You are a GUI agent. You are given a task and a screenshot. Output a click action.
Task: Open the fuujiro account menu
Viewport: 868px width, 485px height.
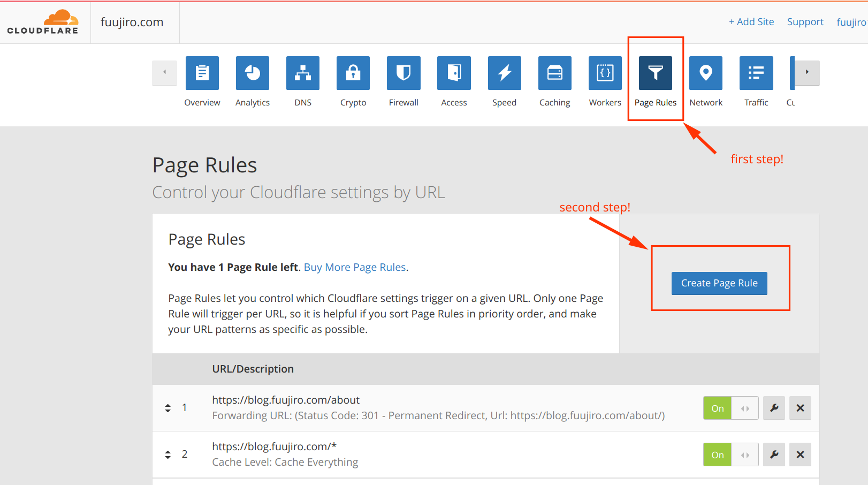852,22
